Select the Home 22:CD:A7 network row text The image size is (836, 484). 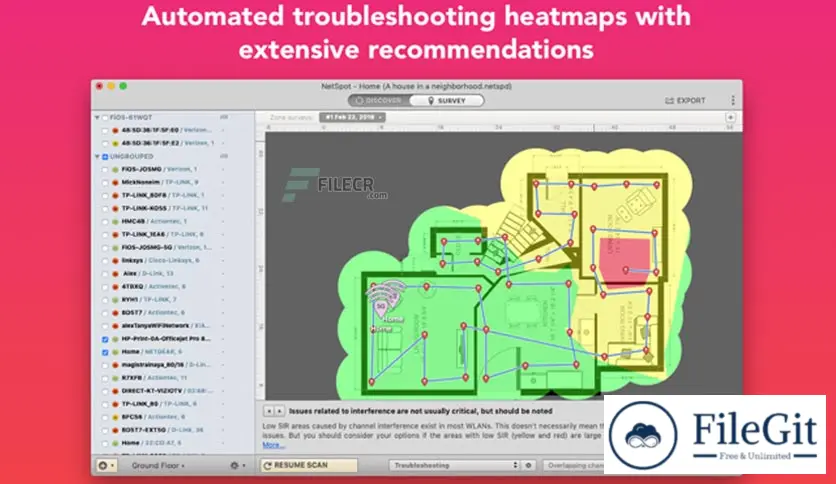[151, 443]
